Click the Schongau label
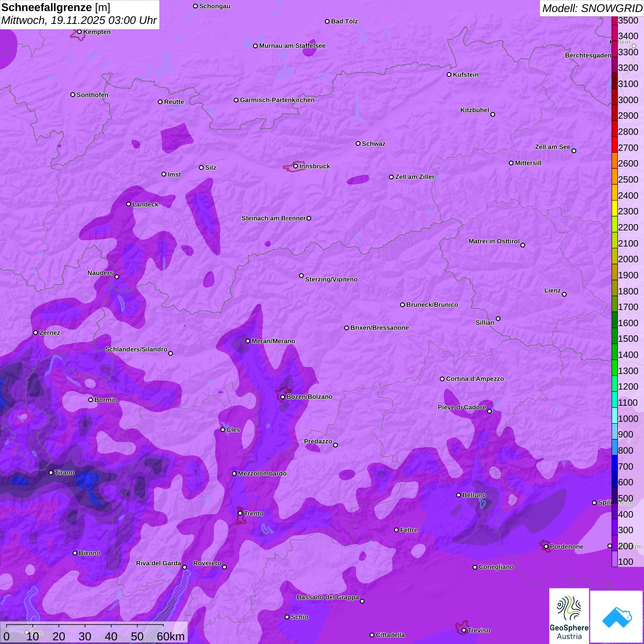 click(214, 6)
